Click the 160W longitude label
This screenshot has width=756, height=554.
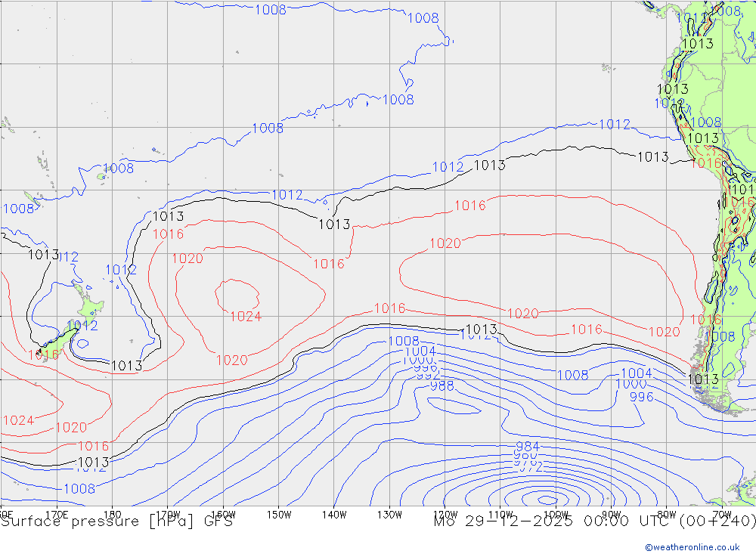(x=223, y=515)
